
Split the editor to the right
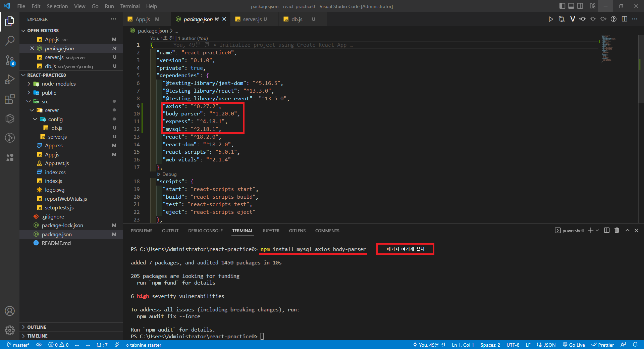pyautogui.click(x=624, y=19)
